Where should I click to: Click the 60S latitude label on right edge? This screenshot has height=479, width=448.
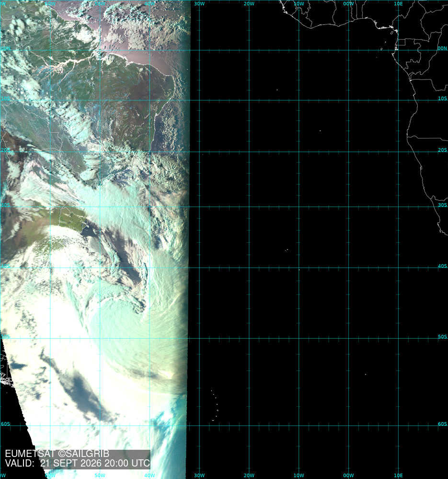pos(442,424)
